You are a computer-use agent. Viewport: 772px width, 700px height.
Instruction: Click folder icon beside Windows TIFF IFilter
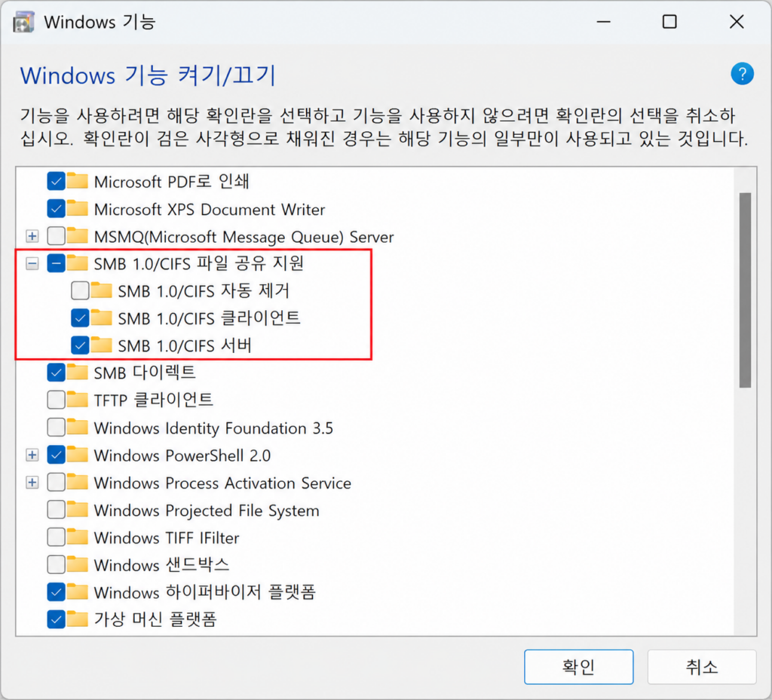78,536
